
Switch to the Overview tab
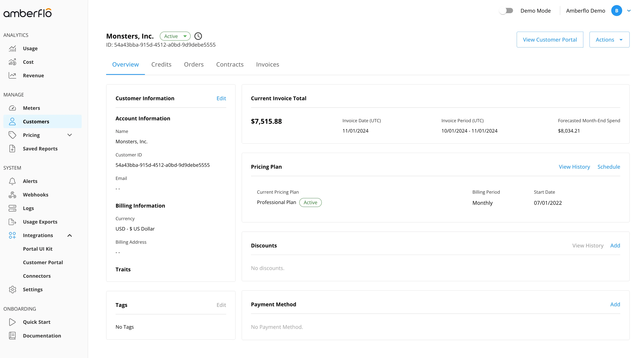point(126,64)
